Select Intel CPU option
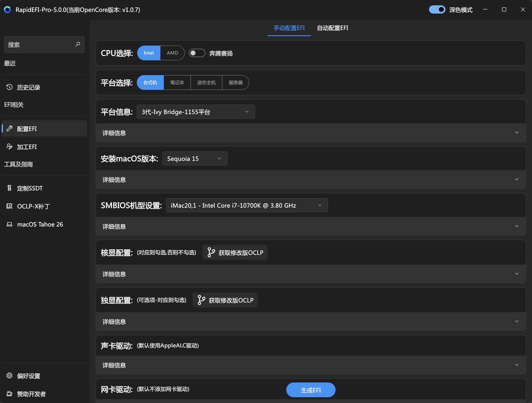The width and height of the screenshot is (532, 403). click(149, 53)
